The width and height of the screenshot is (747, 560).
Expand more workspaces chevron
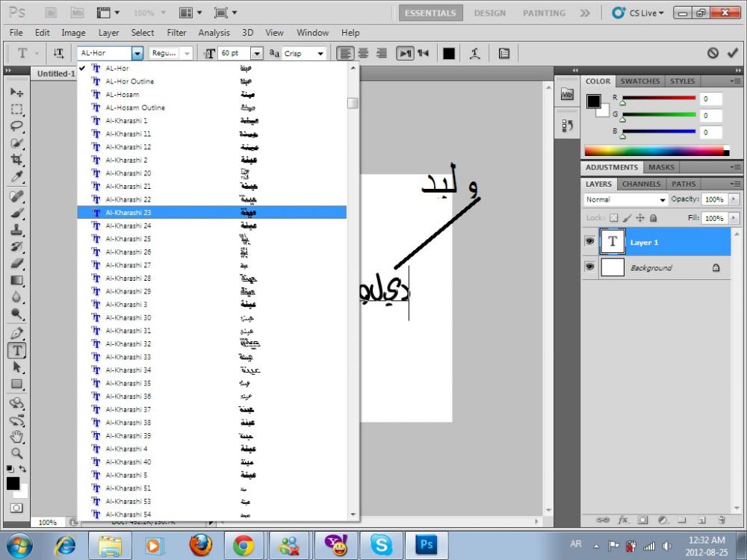[x=585, y=13]
